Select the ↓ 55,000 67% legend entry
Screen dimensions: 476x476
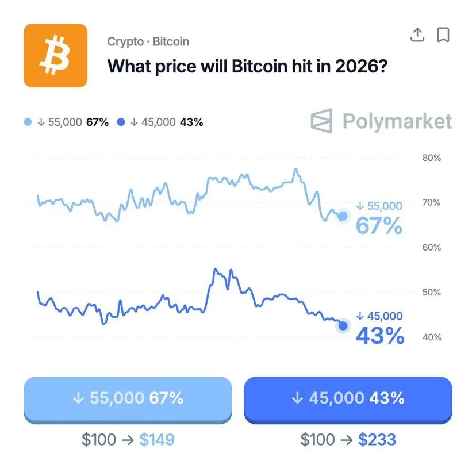click(72, 122)
